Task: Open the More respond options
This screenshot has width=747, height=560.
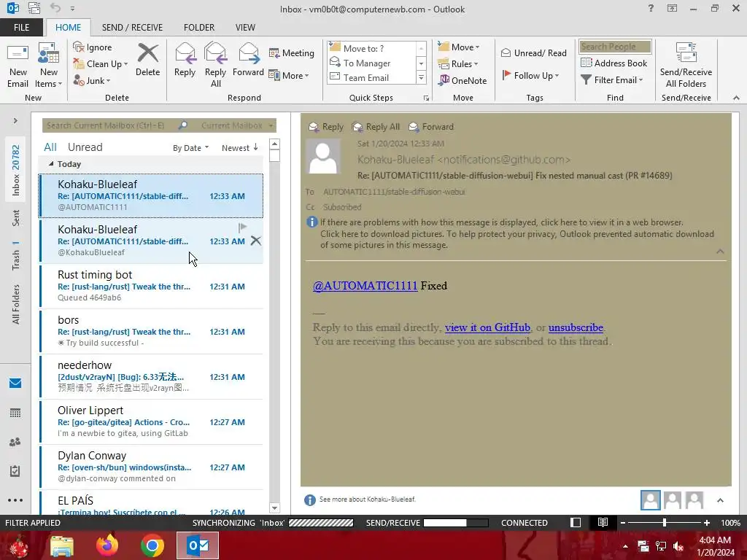Action: click(289, 75)
